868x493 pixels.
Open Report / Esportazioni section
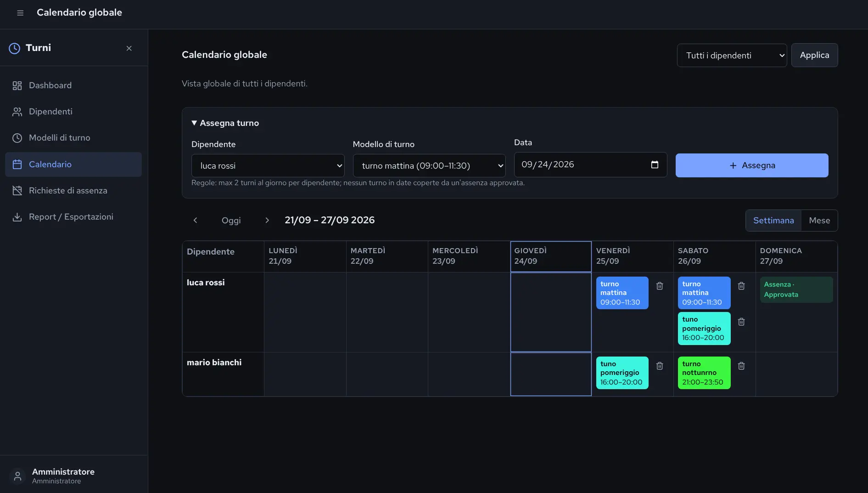(x=73, y=217)
